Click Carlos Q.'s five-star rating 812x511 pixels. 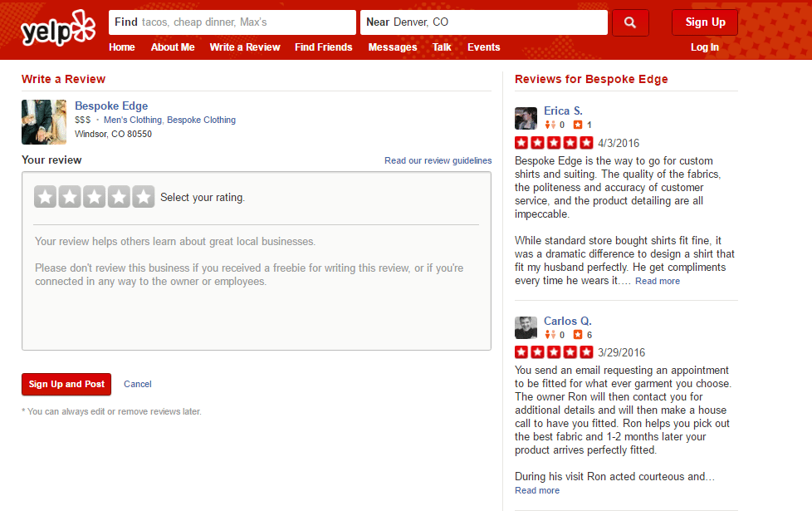click(554, 352)
